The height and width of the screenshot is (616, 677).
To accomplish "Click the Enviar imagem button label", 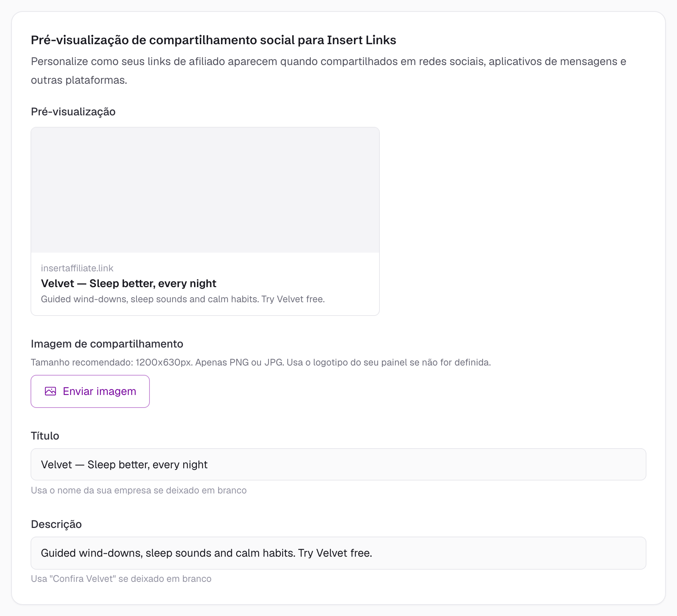I will coord(100,391).
